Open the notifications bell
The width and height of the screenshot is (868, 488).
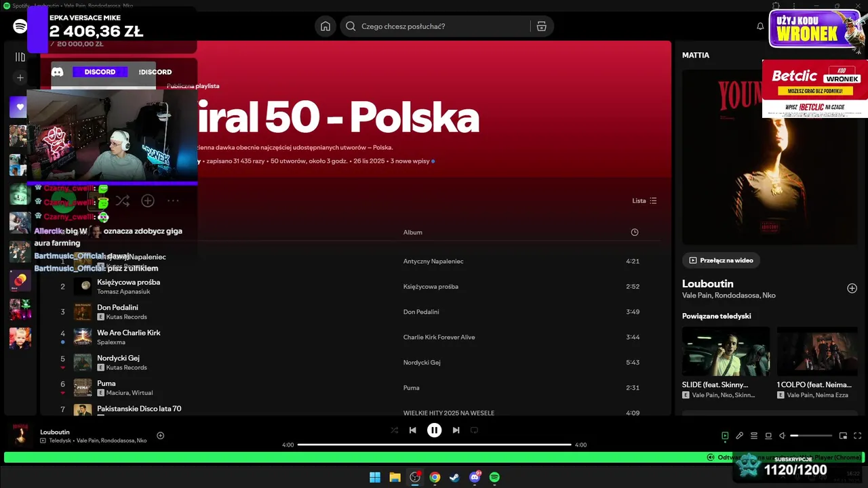(760, 26)
